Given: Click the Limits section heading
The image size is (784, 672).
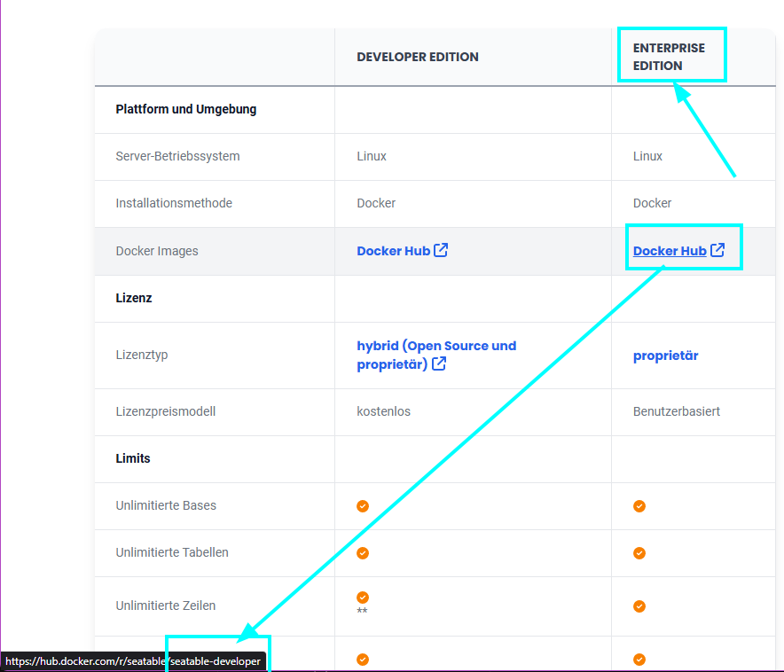Looking at the screenshot, I should click(x=133, y=458).
